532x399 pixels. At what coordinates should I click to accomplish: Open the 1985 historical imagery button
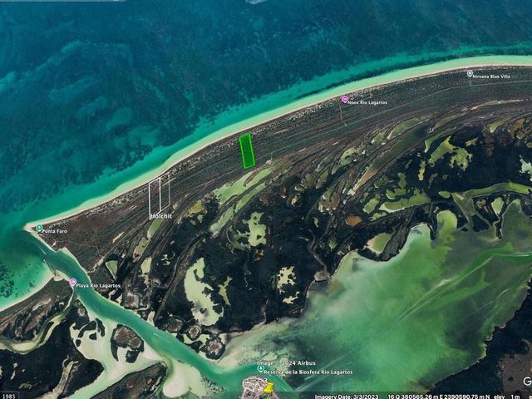[9, 396]
